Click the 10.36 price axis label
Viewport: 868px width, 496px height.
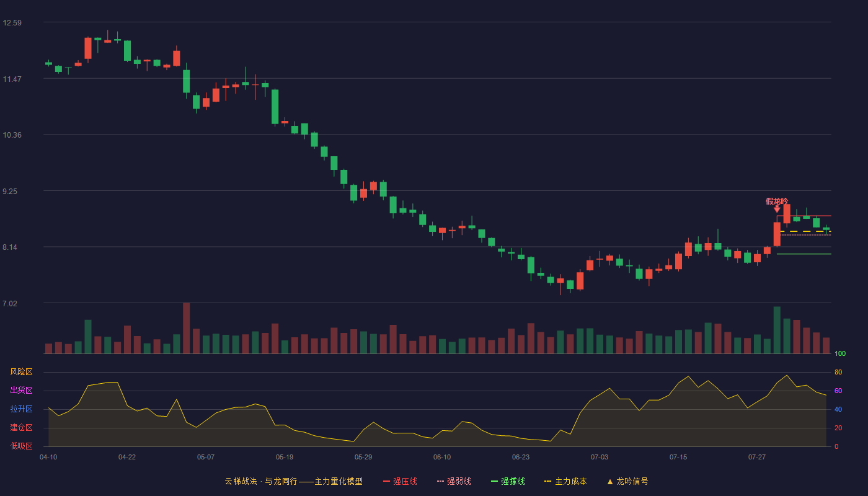pos(12,135)
